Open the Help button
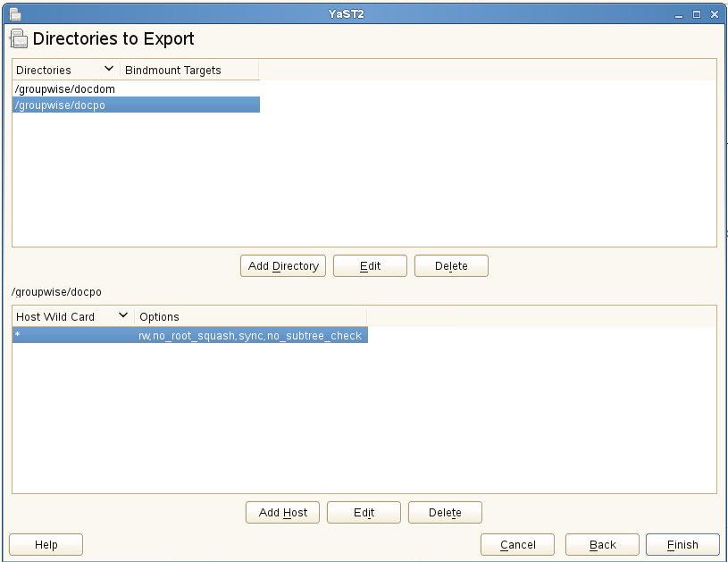Image resolution: width=728 pixels, height=562 pixels. [x=46, y=545]
